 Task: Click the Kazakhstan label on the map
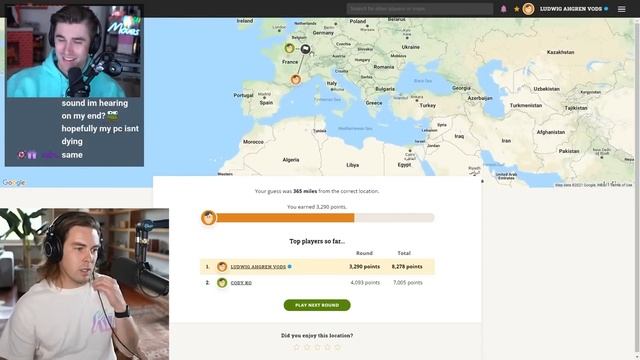click(x=560, y=52)
